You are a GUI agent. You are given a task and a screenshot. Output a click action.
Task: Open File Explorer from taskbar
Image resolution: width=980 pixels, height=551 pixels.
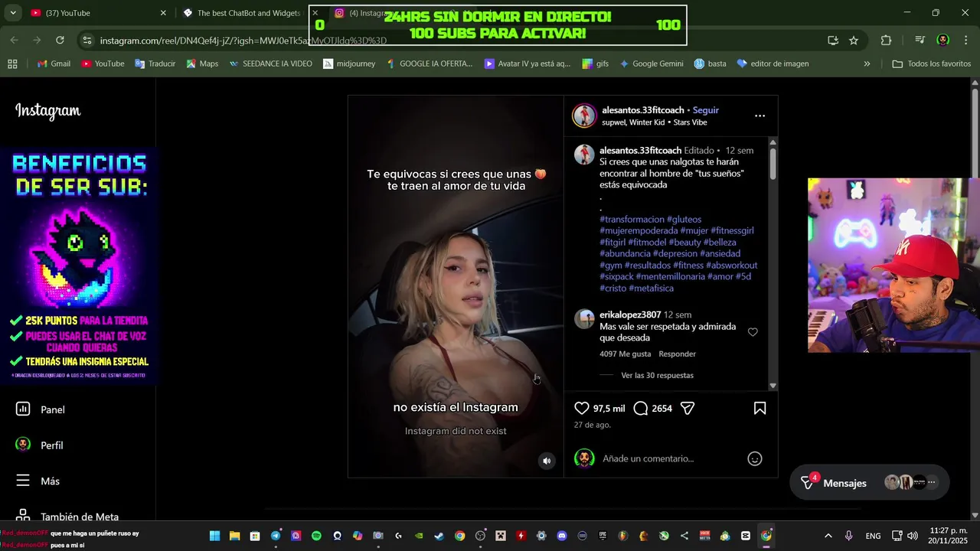tap(234, 536)
